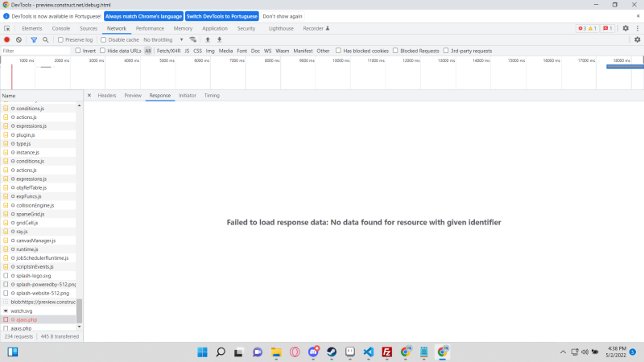This screenshot has width=644, height=362.
Task: Select the inspect element picker icon
Action: [7, 28]
